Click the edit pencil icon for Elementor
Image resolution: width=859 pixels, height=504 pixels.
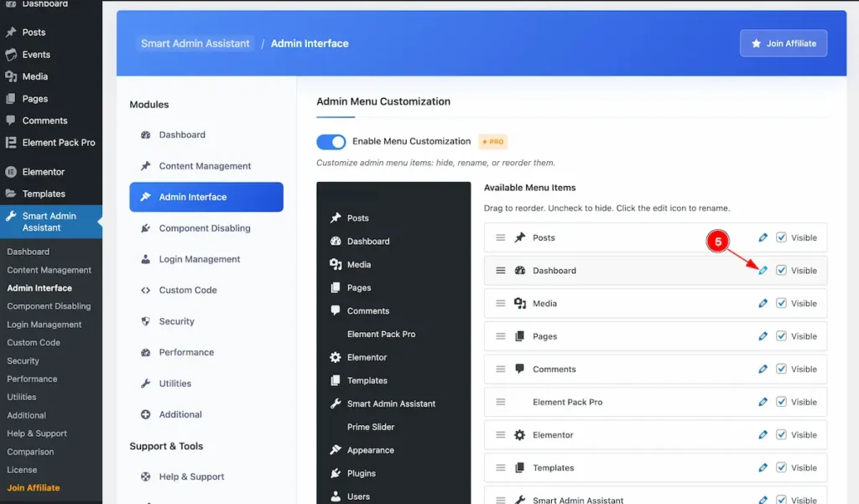tap(763, 434)
